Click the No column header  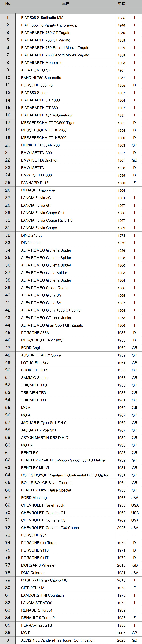pyautogui.click(x=8, y=4)
